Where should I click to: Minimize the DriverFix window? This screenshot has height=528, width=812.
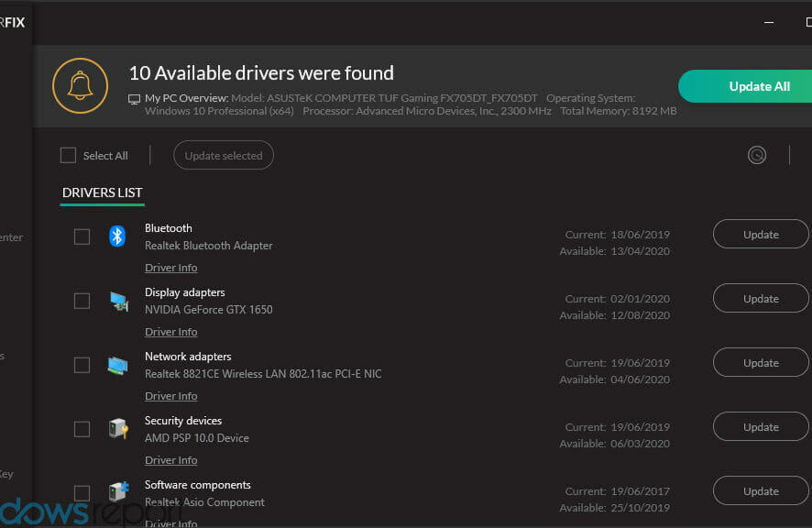coord(769,22)
